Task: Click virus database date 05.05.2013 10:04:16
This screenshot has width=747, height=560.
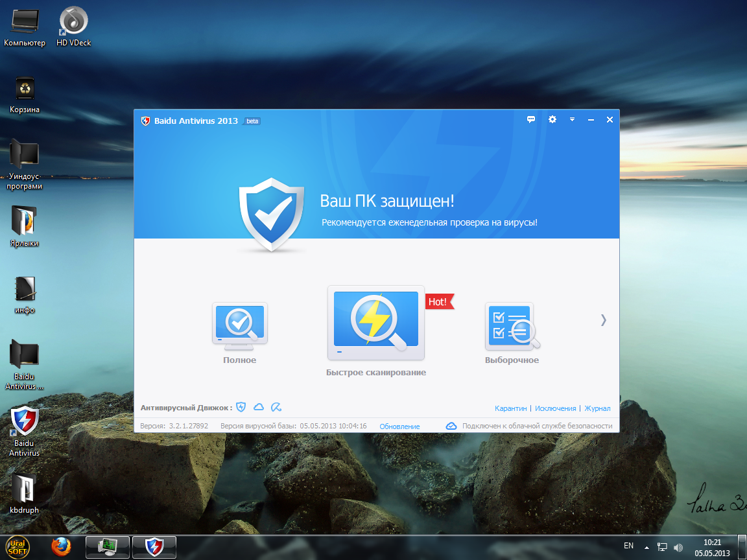Action: click(333, 426)
